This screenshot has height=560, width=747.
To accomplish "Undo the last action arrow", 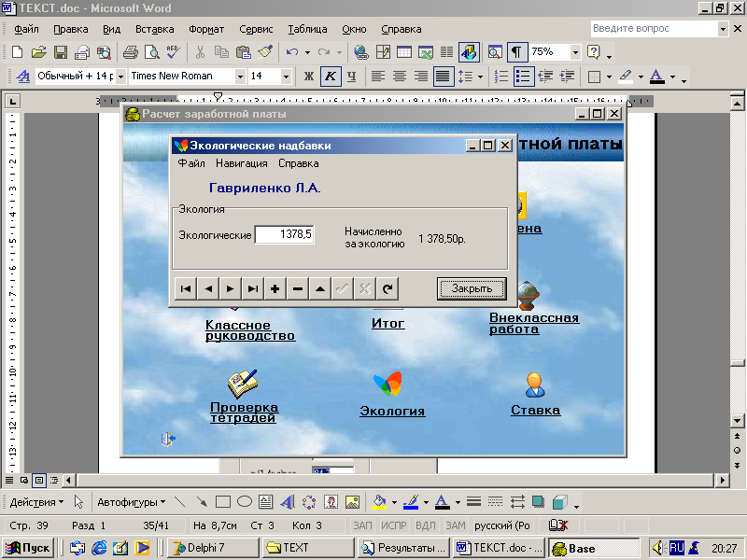I will point(291,52).
